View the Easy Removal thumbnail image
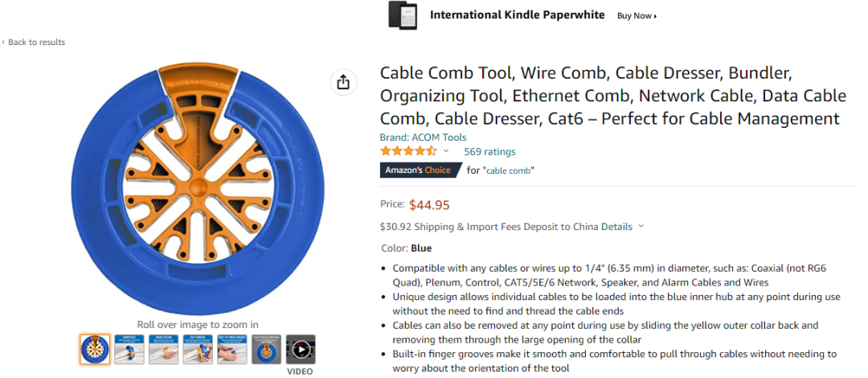Viewport: 868px width, 378px height. click(198, 350)
